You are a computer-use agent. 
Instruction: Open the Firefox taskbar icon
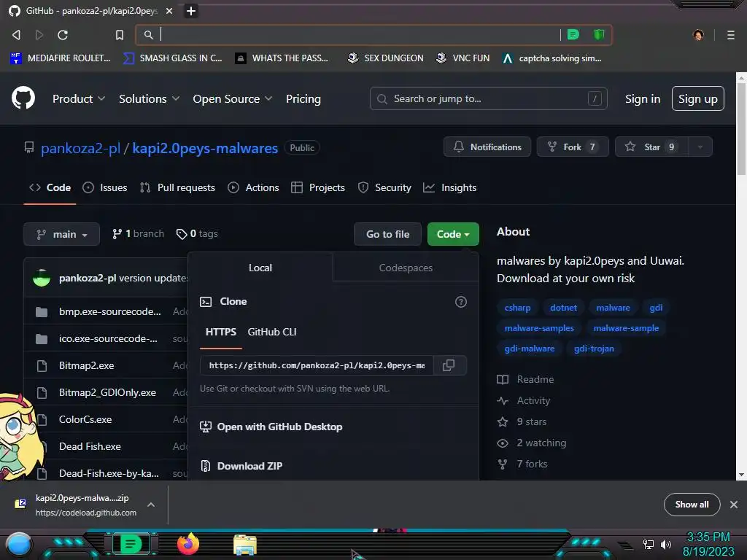pos(188,544)
